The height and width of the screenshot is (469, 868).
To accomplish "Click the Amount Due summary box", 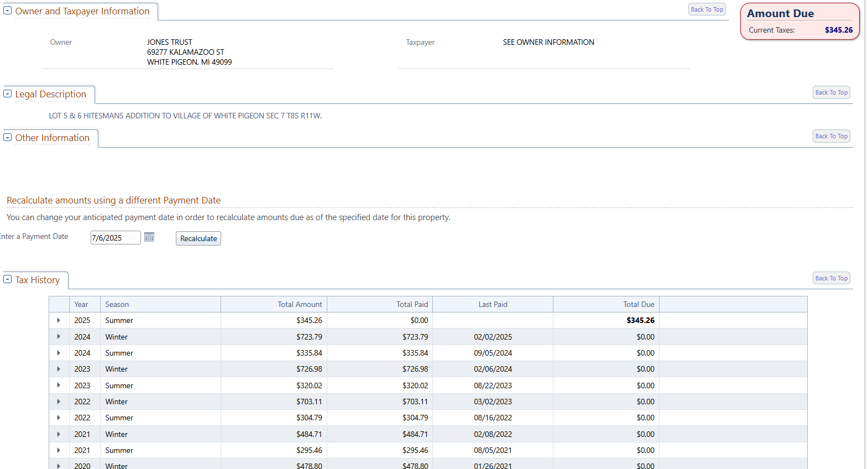I will 799,22.
